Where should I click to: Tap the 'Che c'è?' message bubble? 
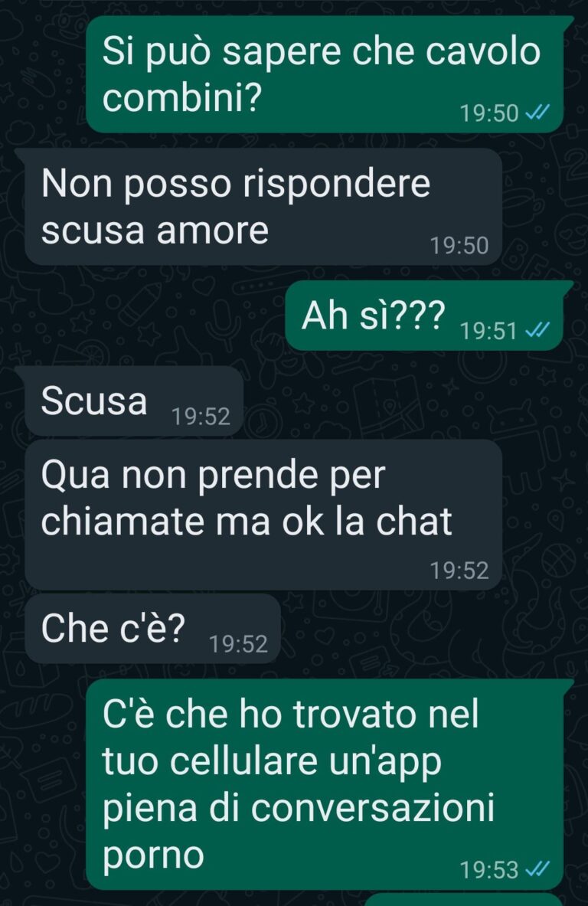(x=152, y=629)
